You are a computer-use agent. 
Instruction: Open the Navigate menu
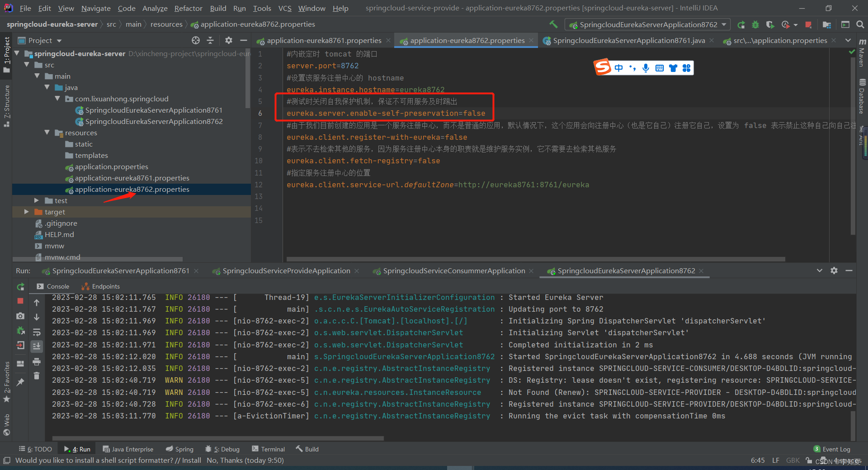coord(96,8)
